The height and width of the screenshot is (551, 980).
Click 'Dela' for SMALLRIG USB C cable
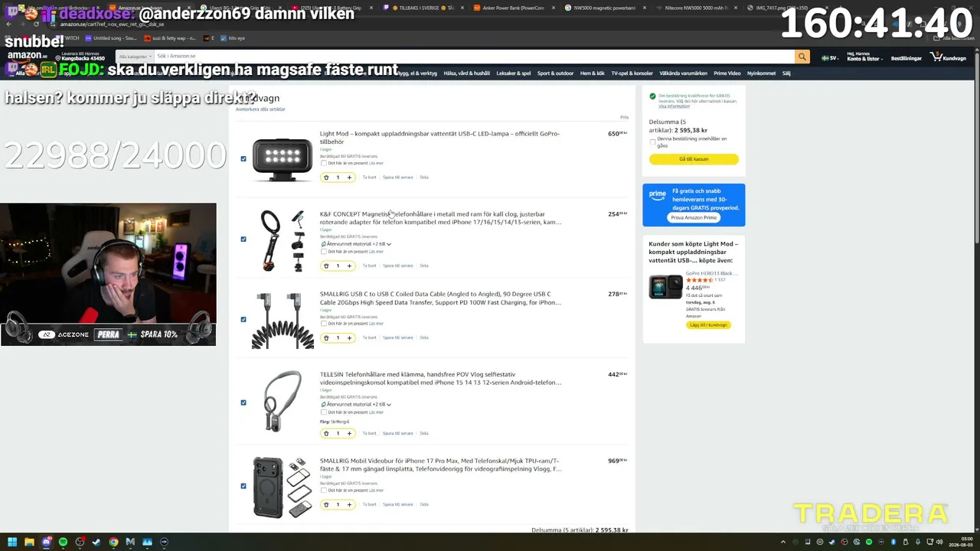click(x=424, y=337)
